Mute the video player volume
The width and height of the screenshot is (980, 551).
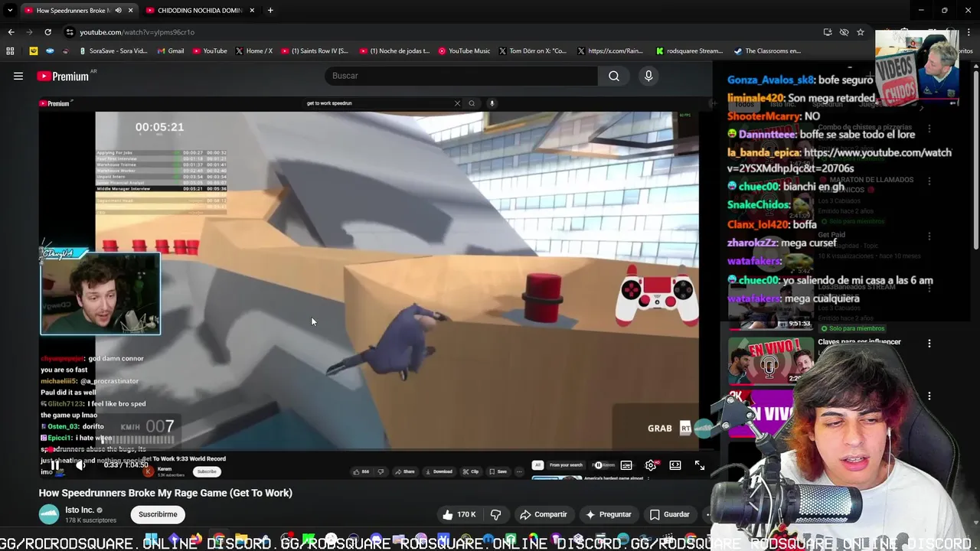coord(80,465)
